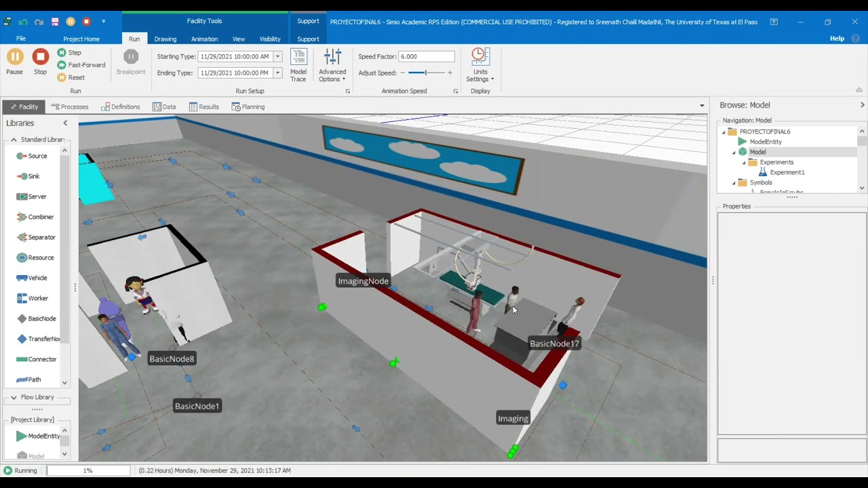Screen dimensions: 868x488
Task: Open the Advanced Options menu
Action: [x=332, y=66]
